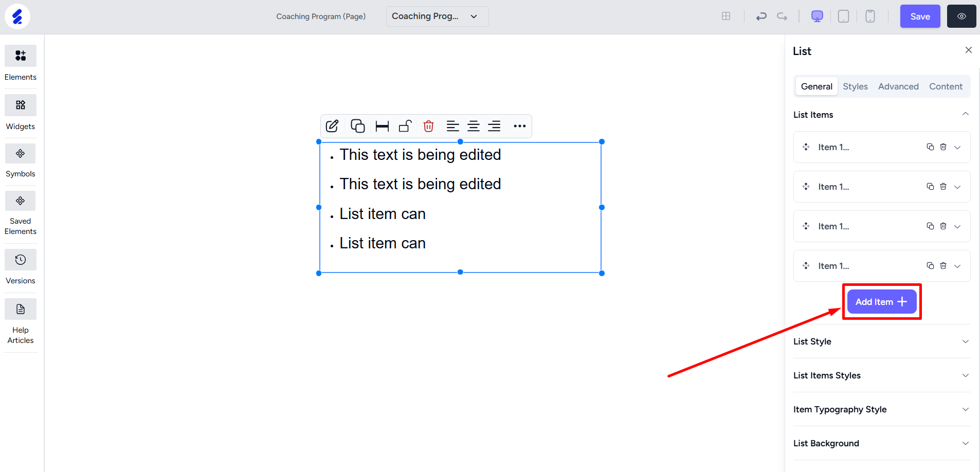Click the app logo in the top-left corner
This screenshot has height=472, width=980.
point(17,16)
